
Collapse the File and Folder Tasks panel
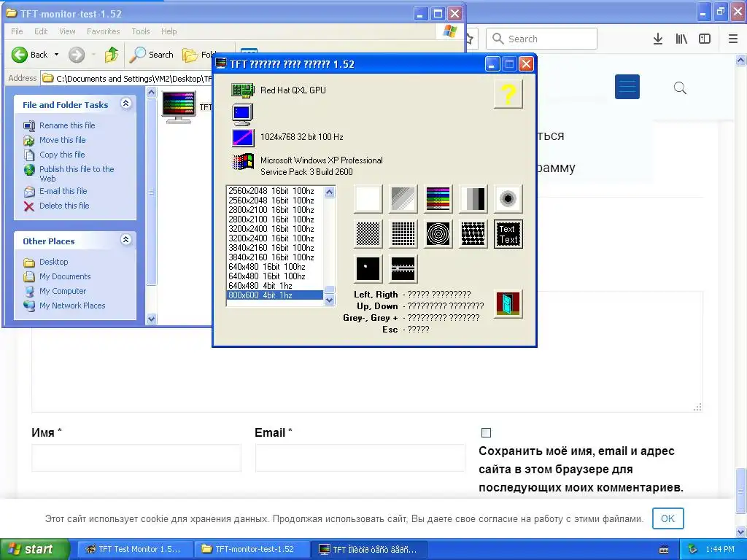(x=125, y=104)
